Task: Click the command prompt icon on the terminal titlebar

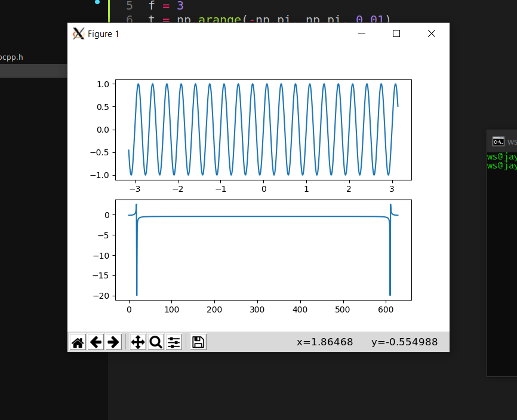Action: point(498,142)
